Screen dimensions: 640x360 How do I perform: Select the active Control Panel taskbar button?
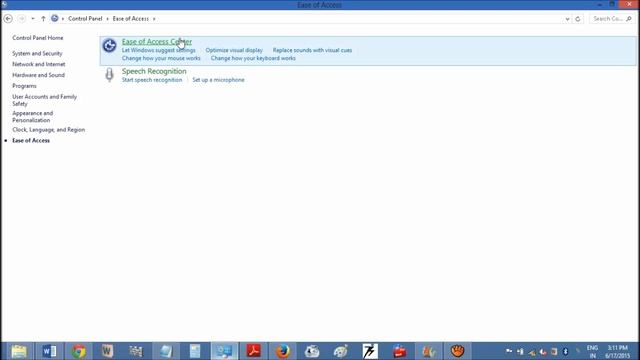coord(224,351)
